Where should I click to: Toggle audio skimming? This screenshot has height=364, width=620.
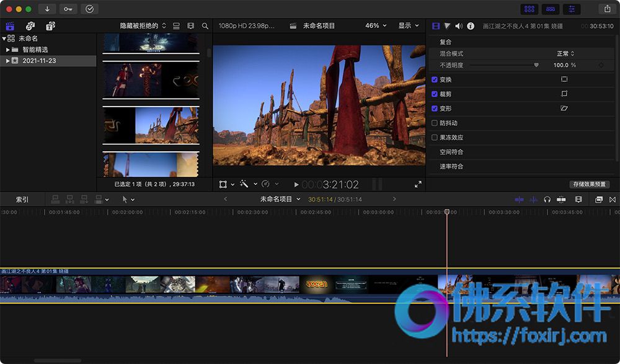(533, 200)
